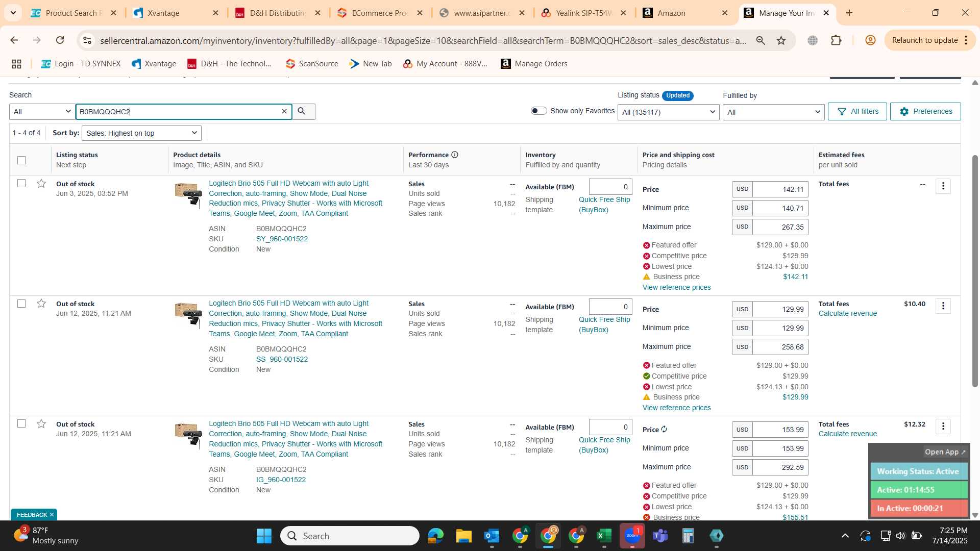This screenshot has height=551, width=980.
Task: Open SKU link SY_960-001522
Action: 282,239
